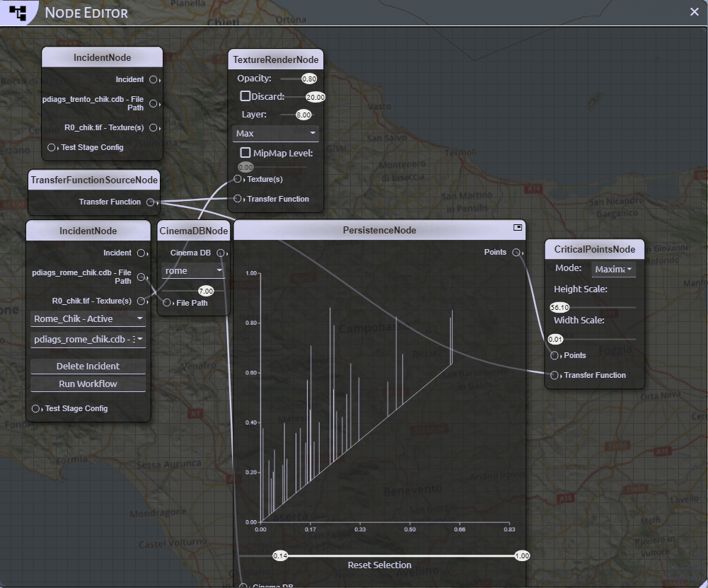This screenshot has width=708, height=588.
Task: Click R0_chik.tif Texture(s) socket on Trento IncidentNode
Action: click(x=153, y=128)
